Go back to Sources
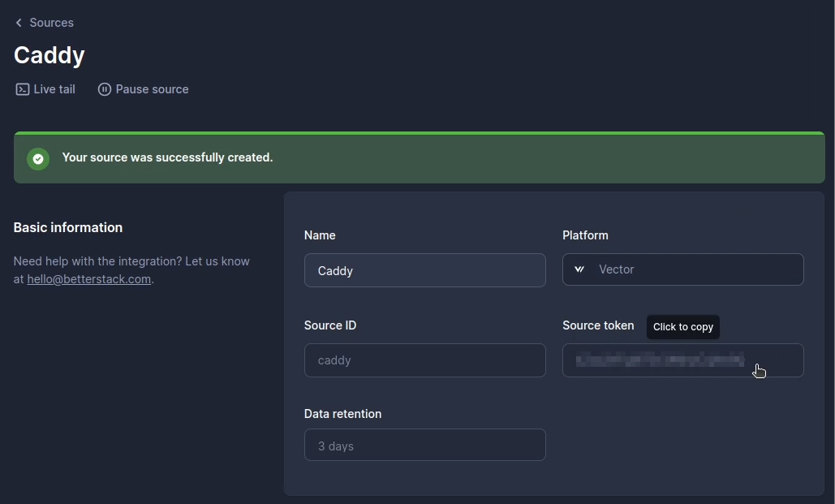The image size is (835, 504). point(45,23)
